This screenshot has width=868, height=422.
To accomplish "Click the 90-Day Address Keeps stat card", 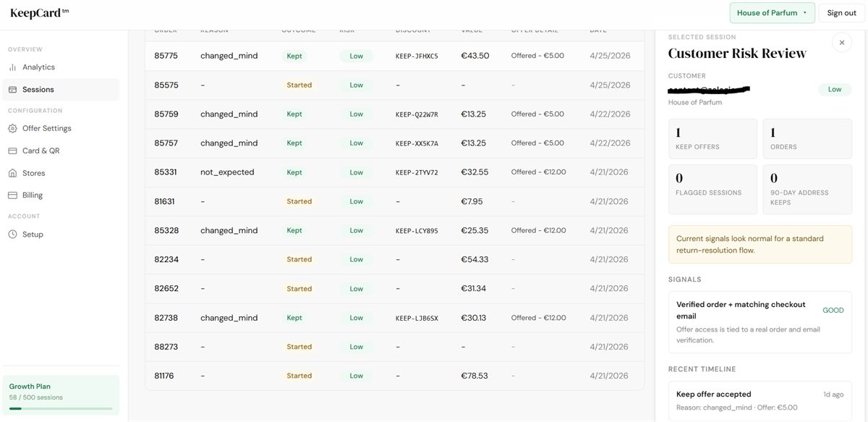I will tap(807, 190).
